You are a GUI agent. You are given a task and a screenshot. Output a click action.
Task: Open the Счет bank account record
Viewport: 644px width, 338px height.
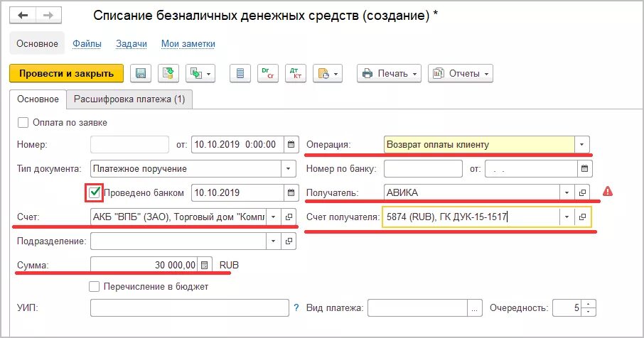(x=289, y=217)
